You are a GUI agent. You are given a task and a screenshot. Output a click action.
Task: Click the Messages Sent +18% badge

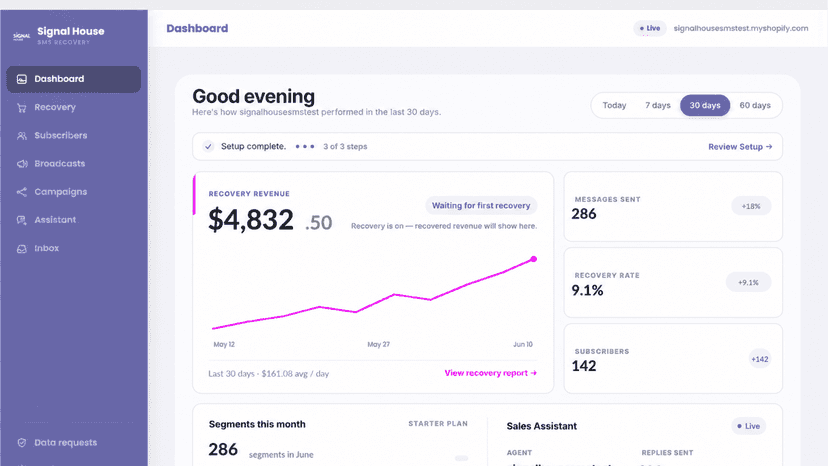751,206
